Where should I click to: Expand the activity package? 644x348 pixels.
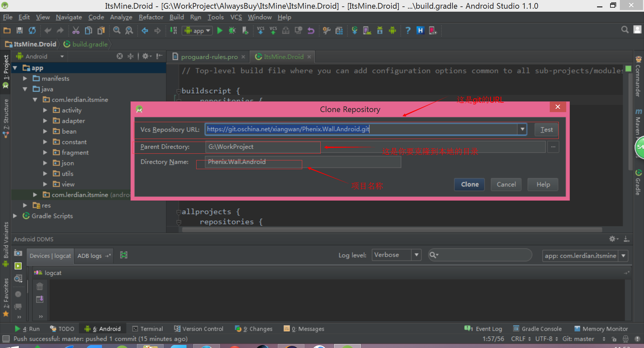(x=45, y=110)
